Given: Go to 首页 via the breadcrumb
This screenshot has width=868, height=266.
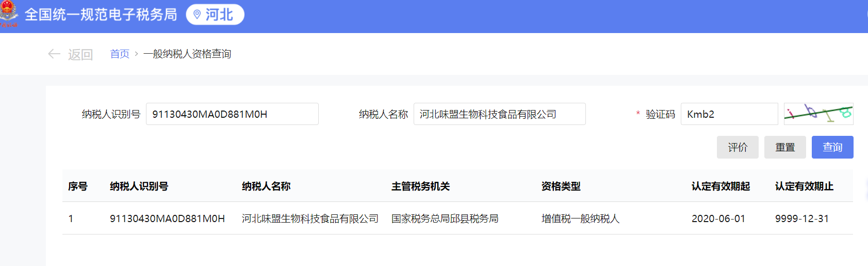Looking at the screenshot, I should coord(120,54).
